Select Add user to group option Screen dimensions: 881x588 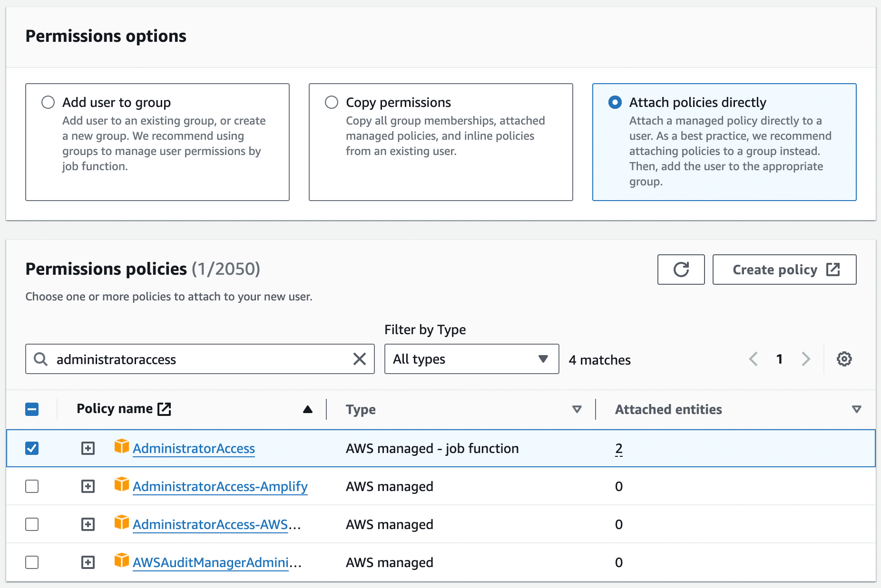point(48,102)
